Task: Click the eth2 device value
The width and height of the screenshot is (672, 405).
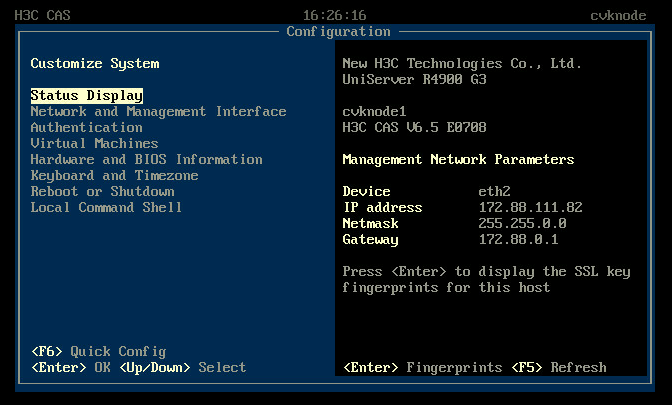Action: 495,192
